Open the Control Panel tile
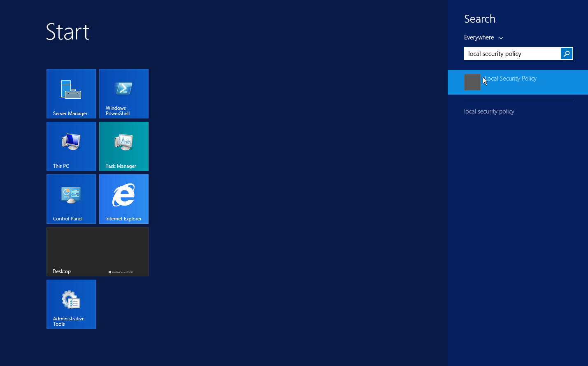The width and height of the screenshot is (588, 366). [71, 199]
